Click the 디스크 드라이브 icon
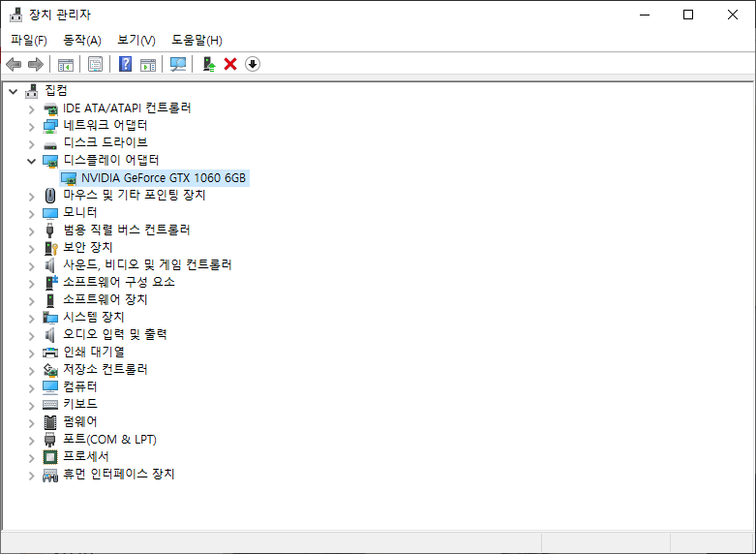This screenshot has width=756, height=554. [x=50, y=144]
